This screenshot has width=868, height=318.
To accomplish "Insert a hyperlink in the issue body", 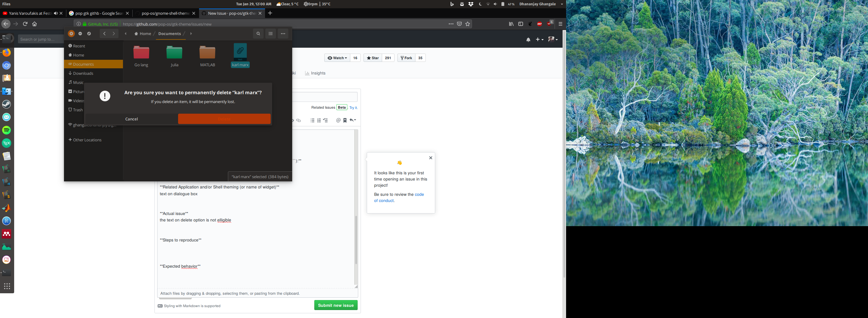I will coord(298,120).
